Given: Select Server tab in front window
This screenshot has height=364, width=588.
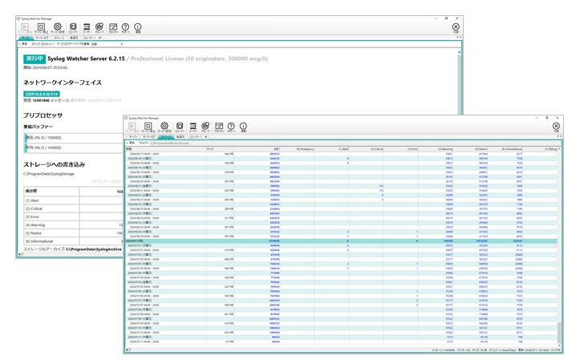Looking at the screenshot, I should pos(132,137).
